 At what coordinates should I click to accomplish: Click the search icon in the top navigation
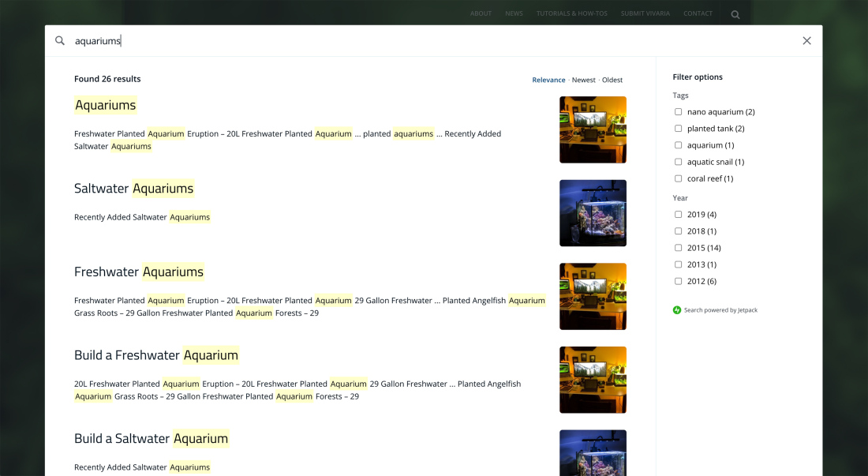click(x=735, y=13)
